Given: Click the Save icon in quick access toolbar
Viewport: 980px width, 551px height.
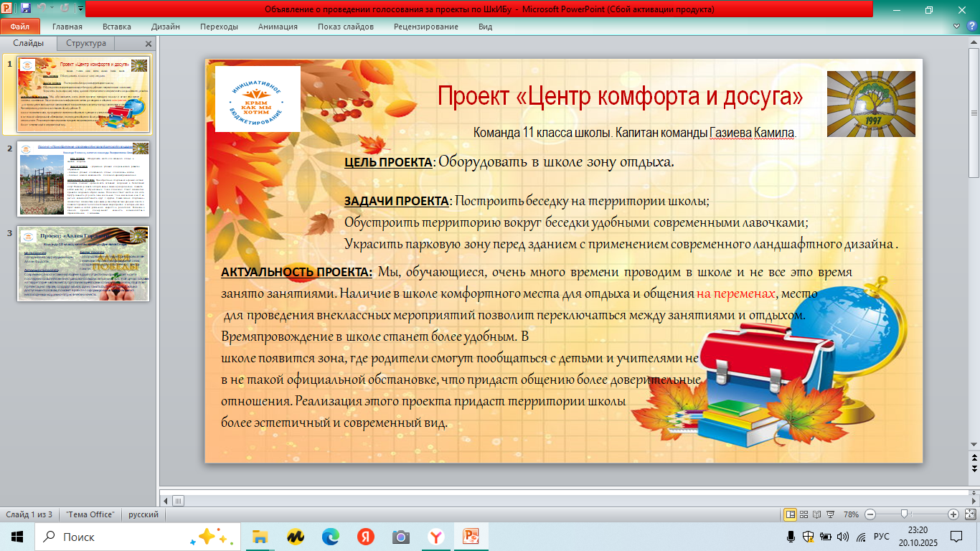Looking at the screenshot, I should click(26, 9).
